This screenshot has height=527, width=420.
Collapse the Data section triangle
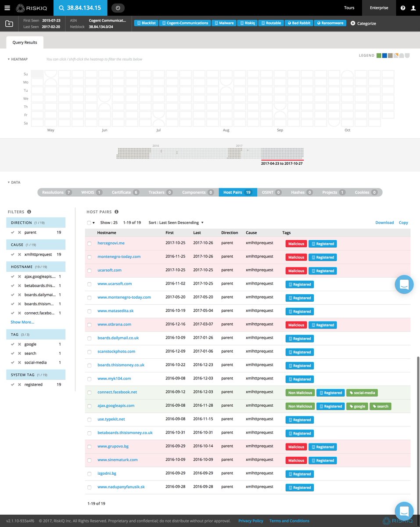(9, 182)
